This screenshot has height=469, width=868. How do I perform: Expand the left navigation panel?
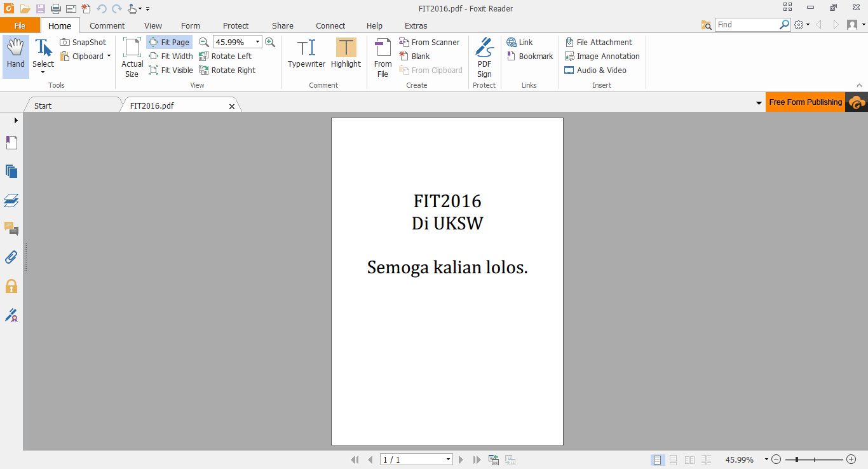16,120
